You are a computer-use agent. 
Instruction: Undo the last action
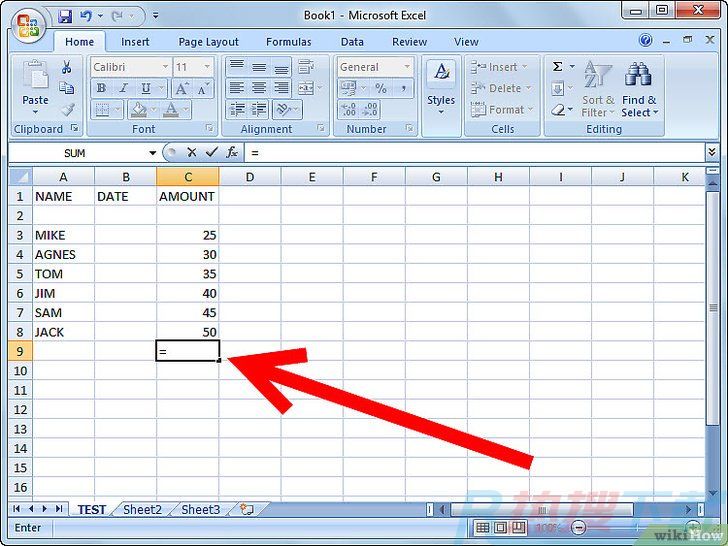pos(85,16)
